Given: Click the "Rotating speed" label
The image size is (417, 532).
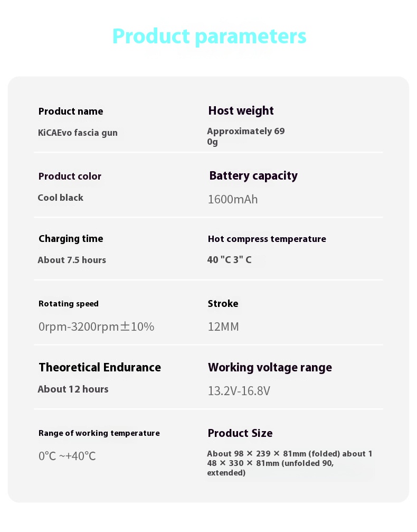Looking at the screenshot, I should (x=69, y=304).
